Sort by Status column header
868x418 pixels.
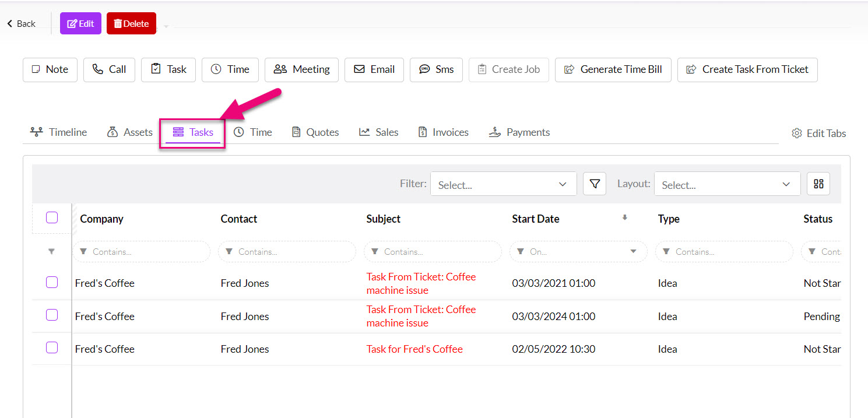[x=818, y=219]
